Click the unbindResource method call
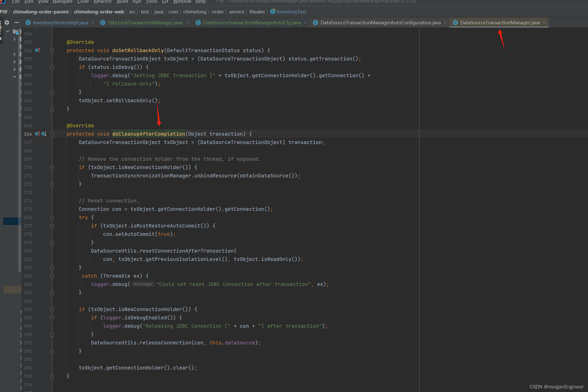This screenshot has width=588, height=392. click(215, 176)
